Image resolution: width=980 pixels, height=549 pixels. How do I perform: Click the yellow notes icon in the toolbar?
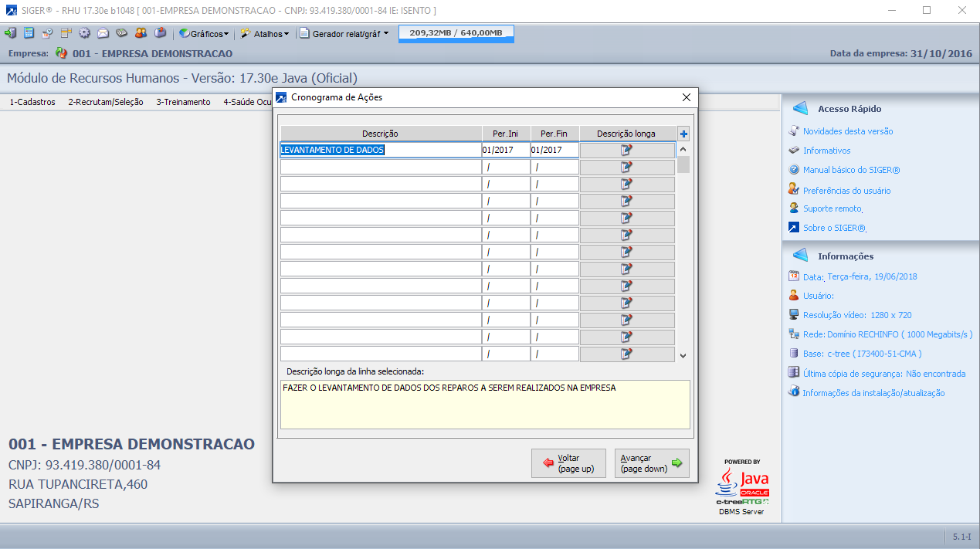click(66, 33)
